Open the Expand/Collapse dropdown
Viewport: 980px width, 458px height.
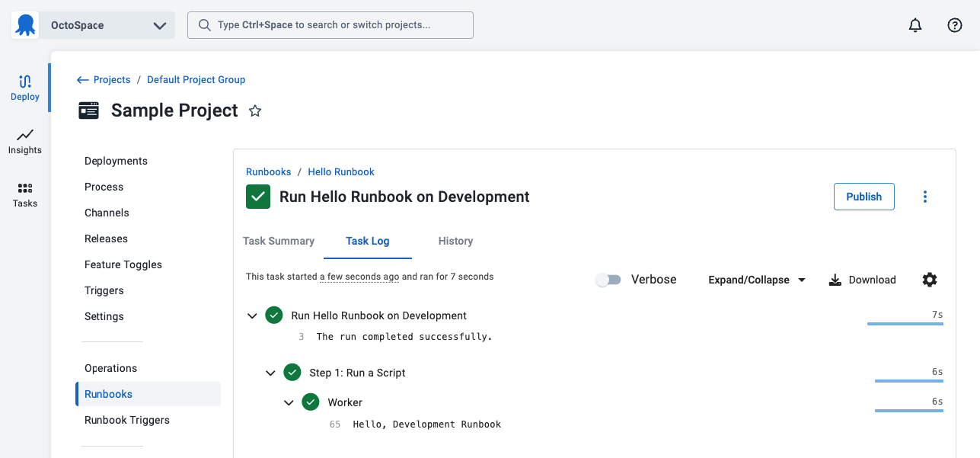point(755,280)
